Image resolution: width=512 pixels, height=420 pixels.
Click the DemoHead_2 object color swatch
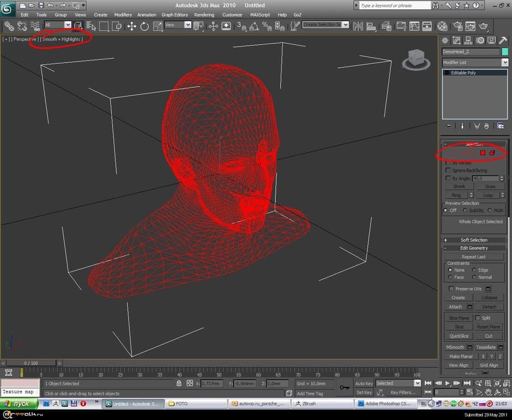pos(505,52)
